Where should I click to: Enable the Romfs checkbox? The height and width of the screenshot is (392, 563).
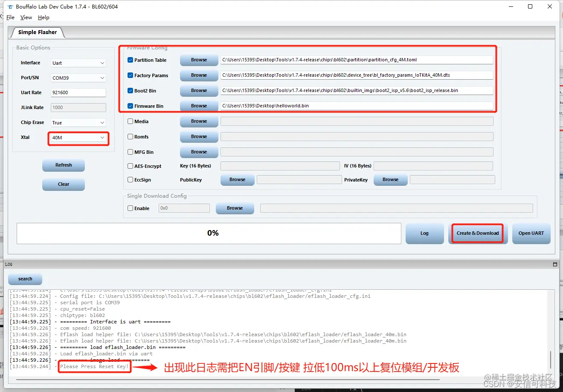(131, 137)
